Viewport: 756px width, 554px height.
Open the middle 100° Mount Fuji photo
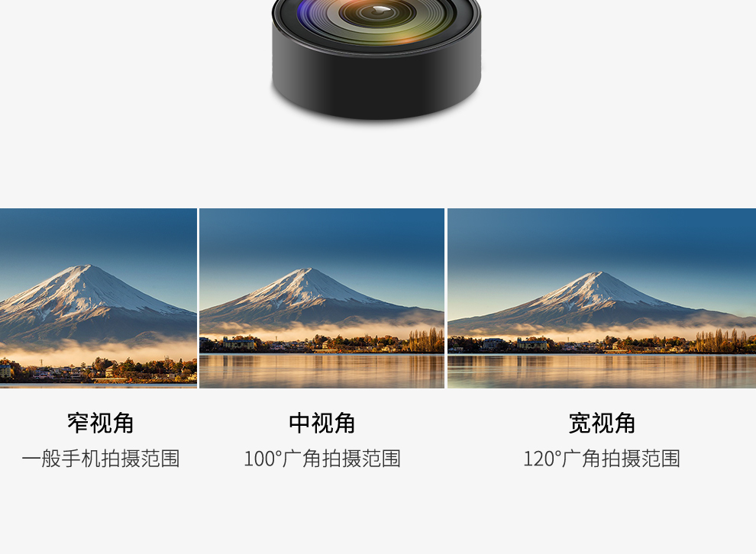pyautogui.click(x=321, y=298)
